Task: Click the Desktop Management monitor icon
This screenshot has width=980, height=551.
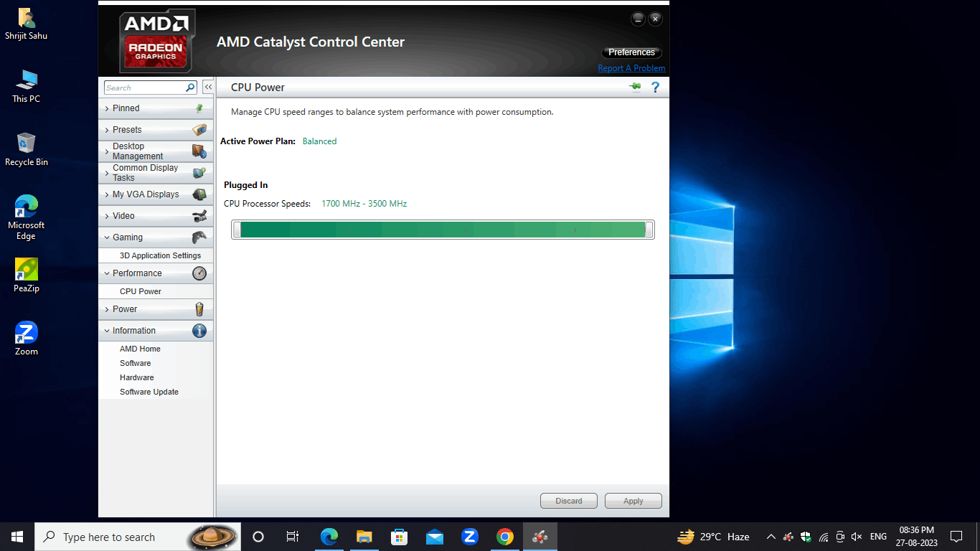Action: (199, 151)
